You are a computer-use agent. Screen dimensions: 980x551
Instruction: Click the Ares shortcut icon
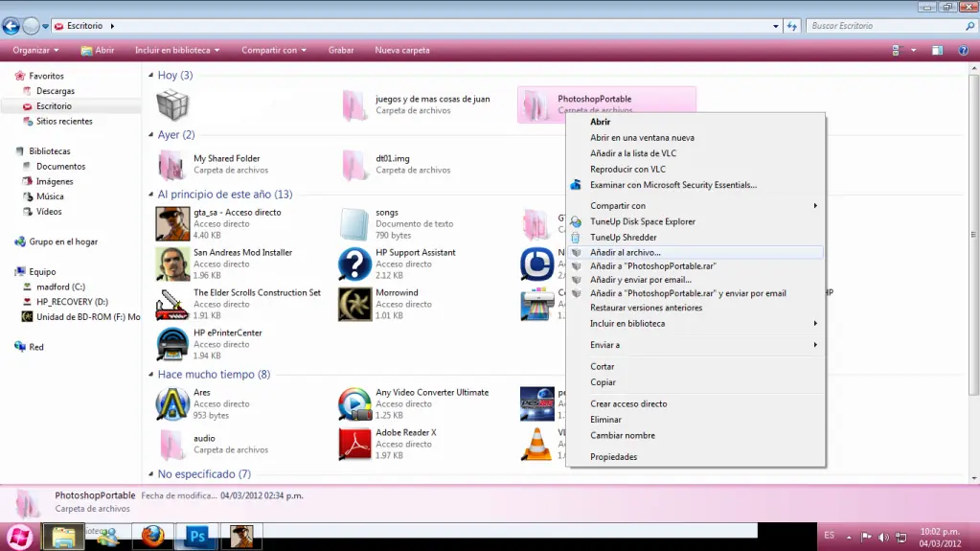coord(172,404)
